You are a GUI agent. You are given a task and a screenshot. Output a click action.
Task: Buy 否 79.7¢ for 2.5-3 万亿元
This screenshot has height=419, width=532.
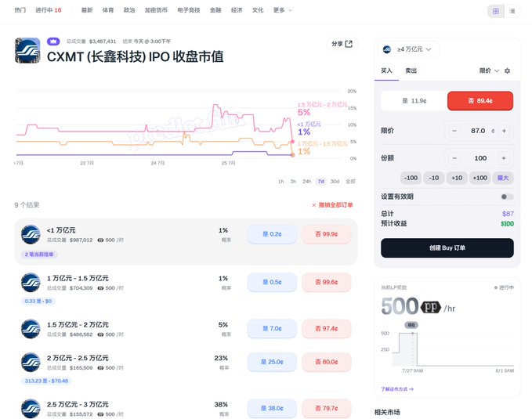pos(327,409)
